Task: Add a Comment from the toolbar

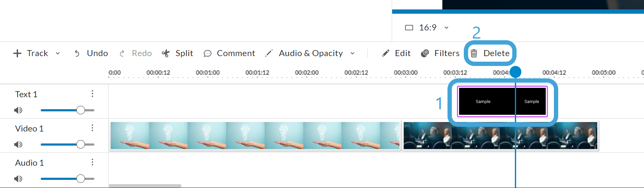Action: [229, 54]
